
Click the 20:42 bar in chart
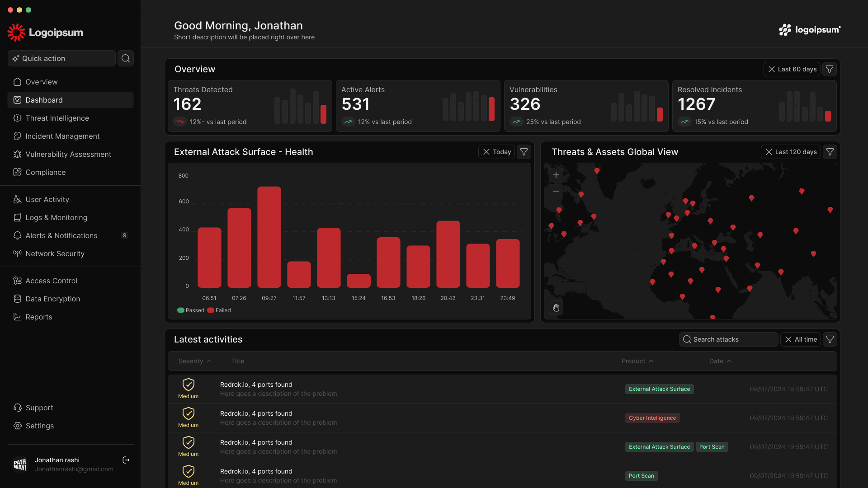[x=448, y=254]
